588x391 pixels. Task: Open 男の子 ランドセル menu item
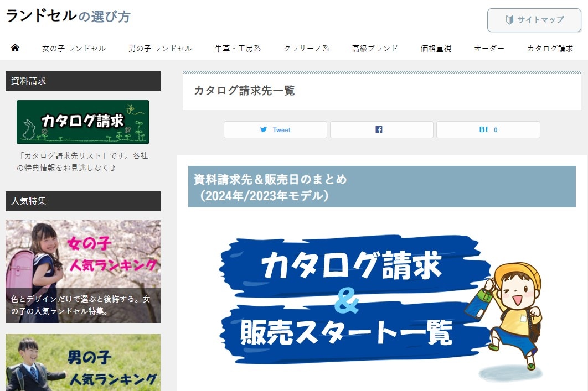point(160,49)
